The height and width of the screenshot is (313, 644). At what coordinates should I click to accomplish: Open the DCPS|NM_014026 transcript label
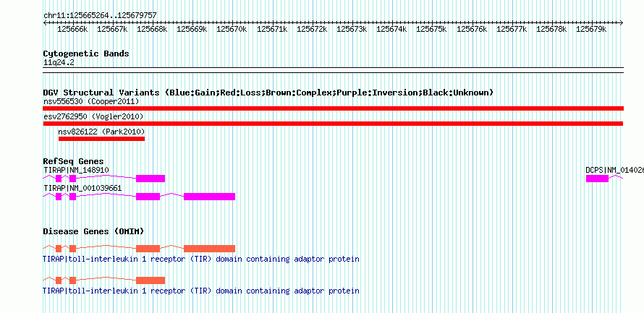(x=614, y=170)
